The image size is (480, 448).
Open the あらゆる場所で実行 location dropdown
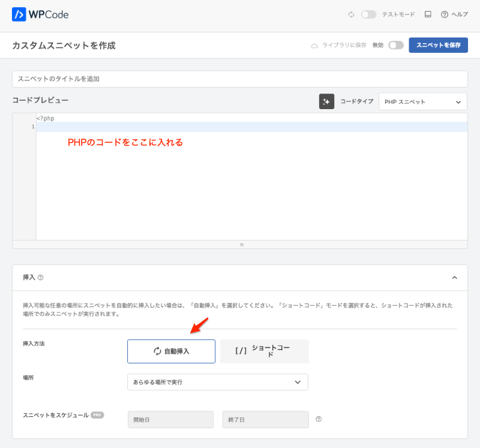tap(218, 382)
